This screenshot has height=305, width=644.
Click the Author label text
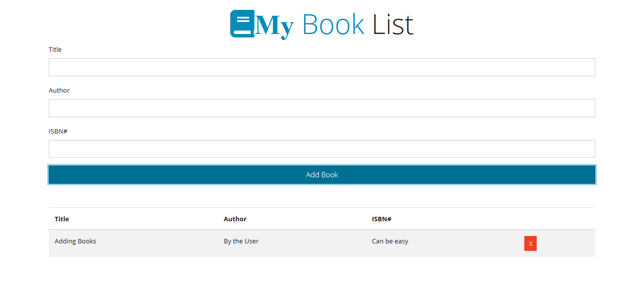tap(59, 90)
